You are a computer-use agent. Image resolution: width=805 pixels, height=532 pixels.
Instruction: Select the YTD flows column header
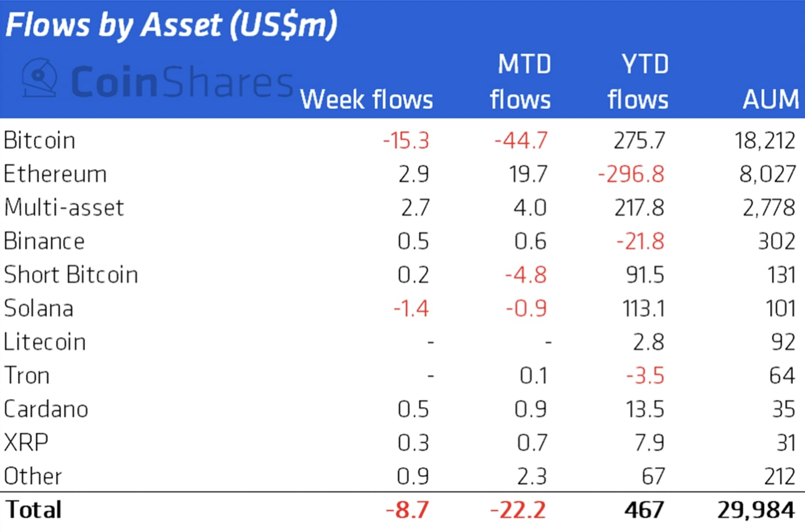pos(638,82)
